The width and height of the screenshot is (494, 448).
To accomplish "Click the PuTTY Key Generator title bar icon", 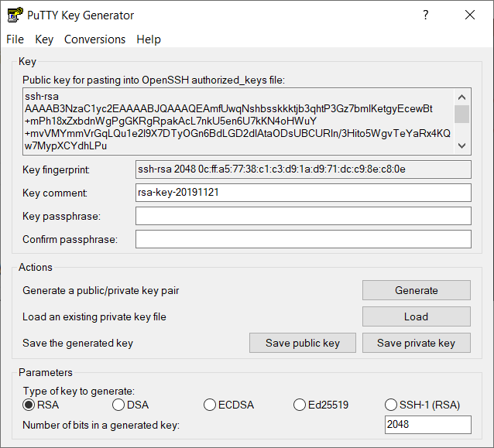I will click(x=14, y=15).
